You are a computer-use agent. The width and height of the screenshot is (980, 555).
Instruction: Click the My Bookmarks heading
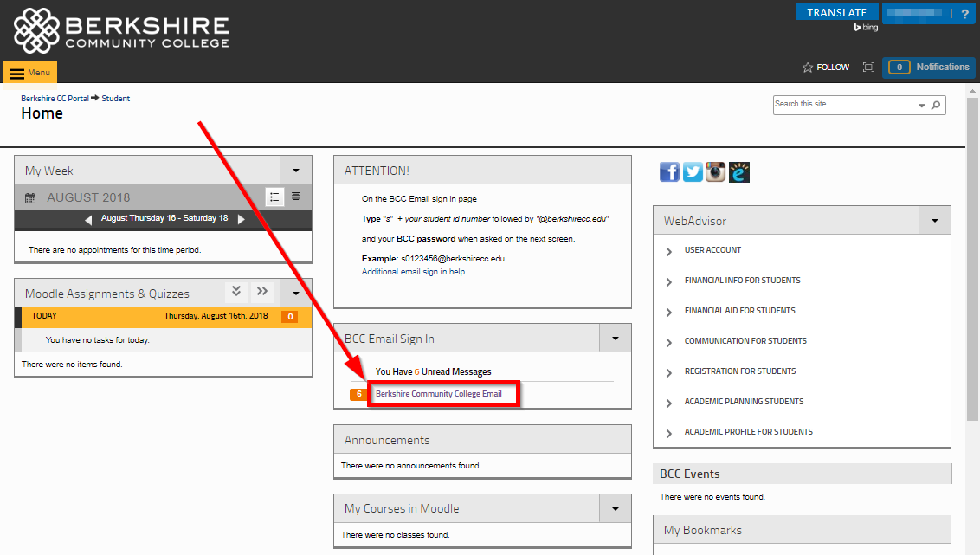pyautogui.click(x=702, y=530)
